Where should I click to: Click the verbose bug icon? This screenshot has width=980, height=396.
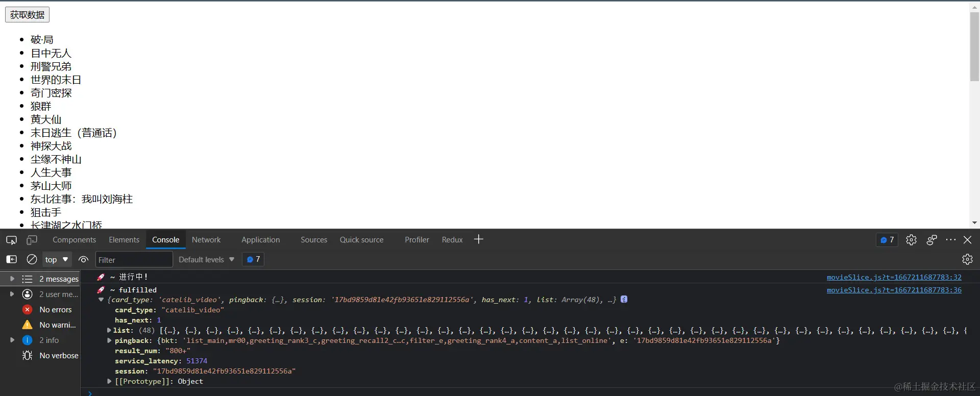pos(28,356)
